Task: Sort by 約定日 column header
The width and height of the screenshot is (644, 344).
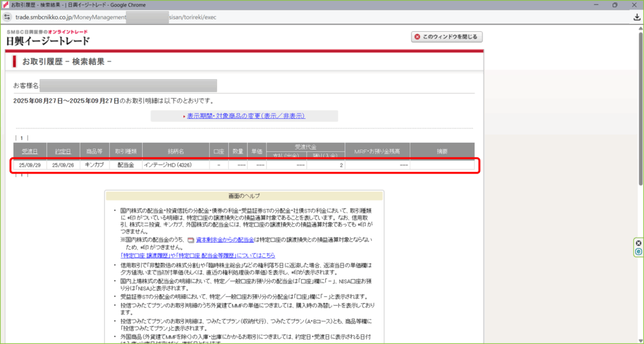Action: click(63, 152)
